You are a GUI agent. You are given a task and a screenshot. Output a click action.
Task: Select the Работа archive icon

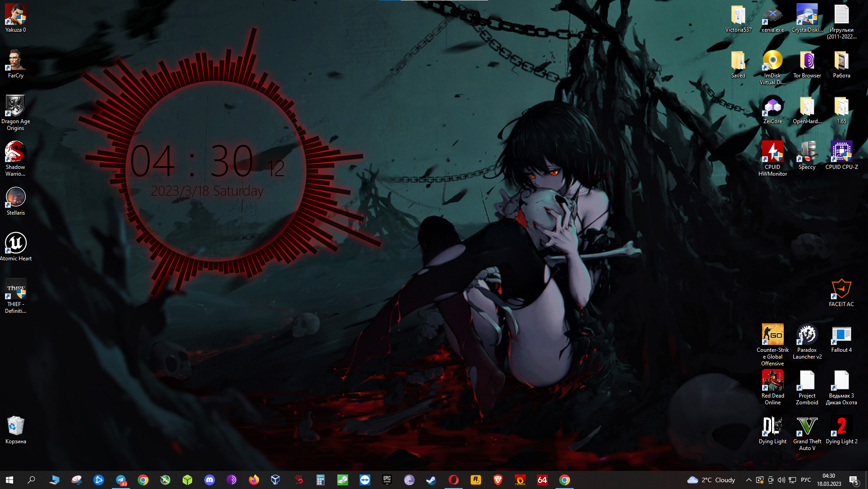click(x=841, y=64)
